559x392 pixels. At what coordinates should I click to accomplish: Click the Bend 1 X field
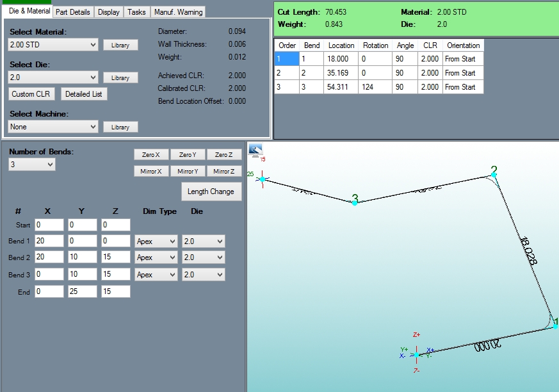(49, 241)
